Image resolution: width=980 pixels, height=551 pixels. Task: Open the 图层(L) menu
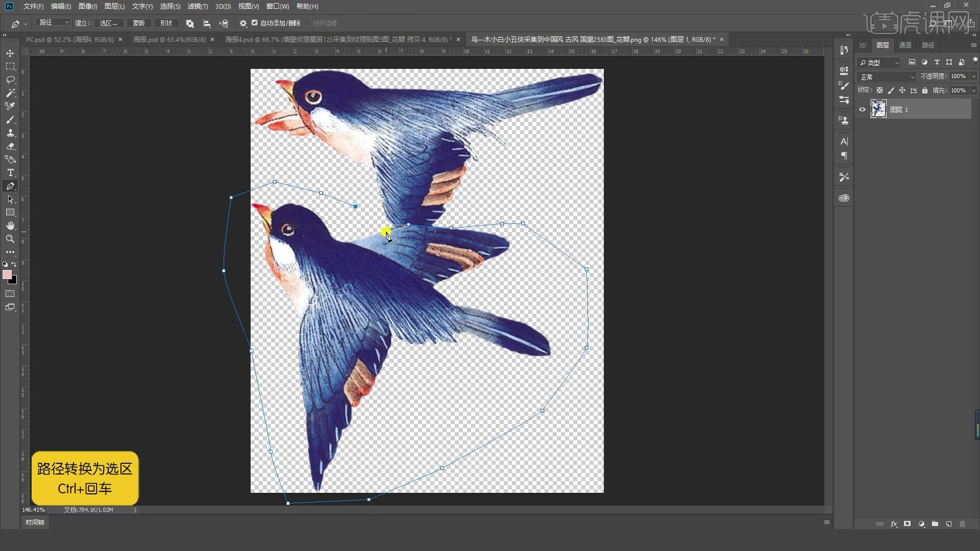114,6
